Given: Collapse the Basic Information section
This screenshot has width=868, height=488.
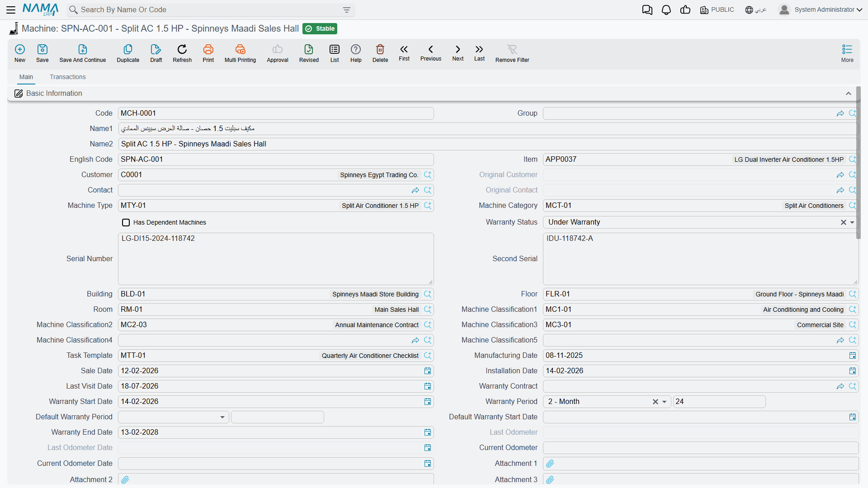Looking at the screenshot, I should (849, 94).
